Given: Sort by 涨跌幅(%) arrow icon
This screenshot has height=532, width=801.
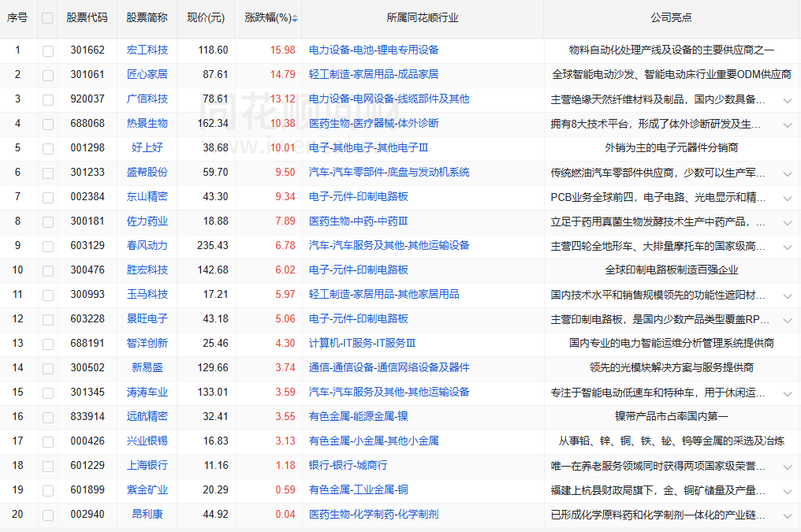Looking at the screenshot, I should 295,18.
